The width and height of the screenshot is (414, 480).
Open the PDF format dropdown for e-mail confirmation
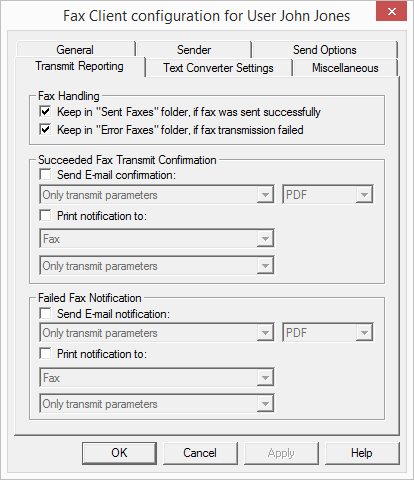328,194
